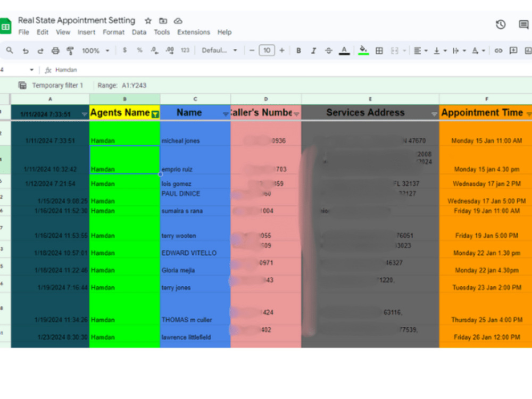Select cell Thursday 25 Jan 4:00 PM
Image resolution: width=532 pixels, height=399 pixels.
point(486,309)
